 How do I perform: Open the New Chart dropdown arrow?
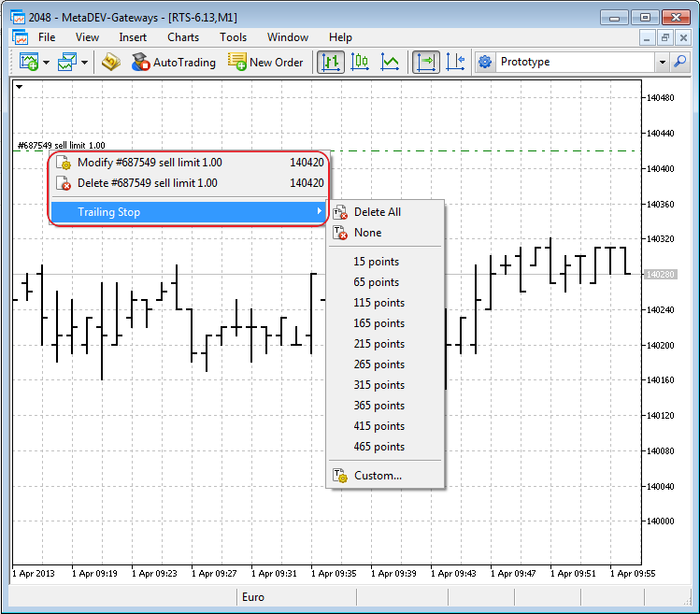click(x=46, y=63)
